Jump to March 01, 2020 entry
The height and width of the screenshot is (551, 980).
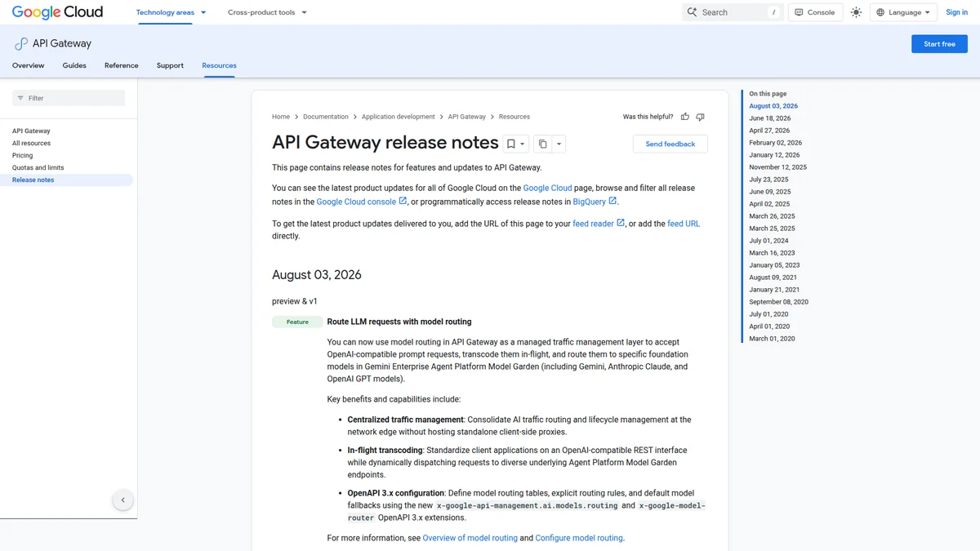pos(772,339)
